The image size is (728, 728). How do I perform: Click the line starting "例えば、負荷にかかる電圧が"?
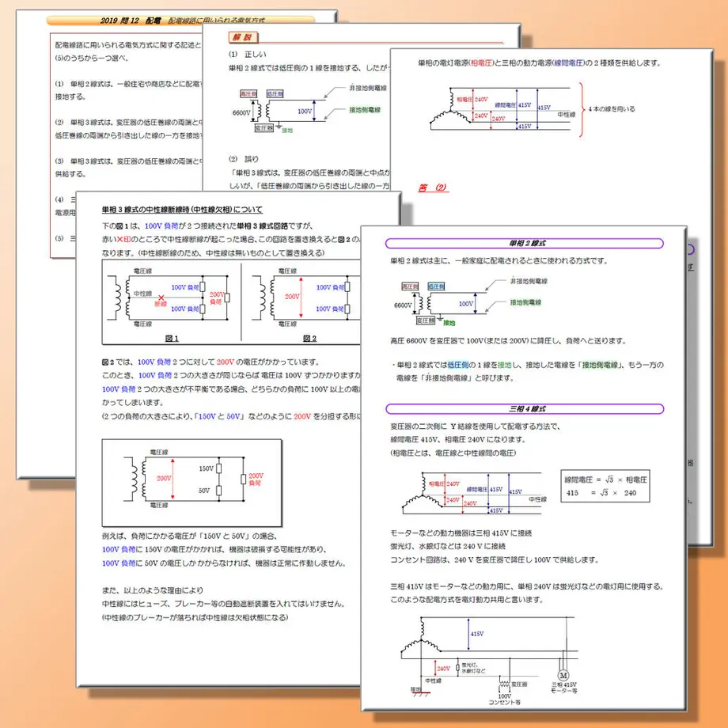[x=190, y=537]
